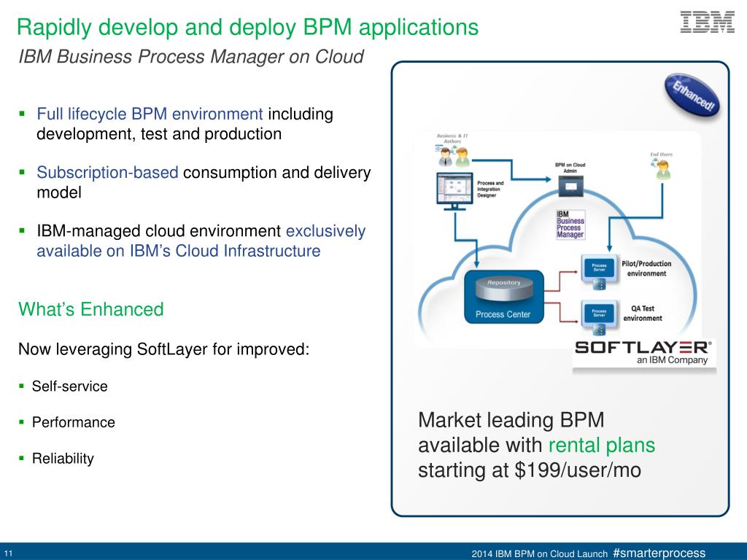Select the Pilot/Production Process Server icon
This screenshot has height=560, width=747.
pyautogui.click(x=600, y=272)
